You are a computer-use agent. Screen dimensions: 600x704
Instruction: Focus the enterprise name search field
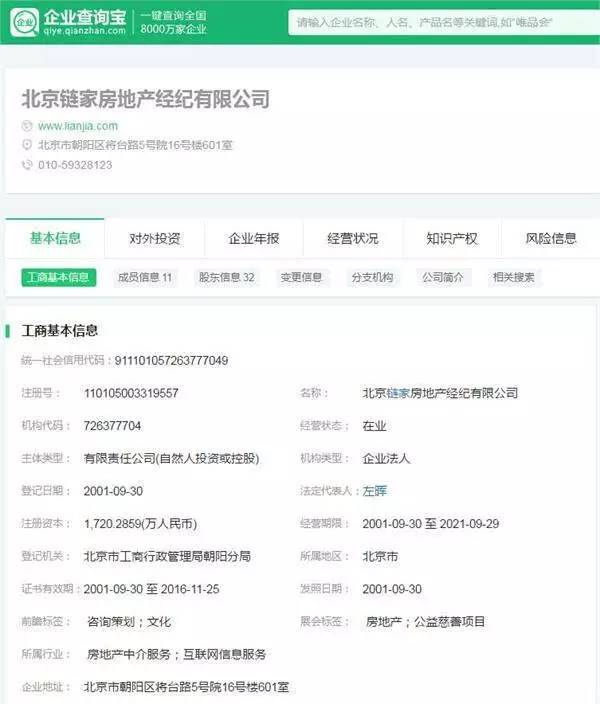point(444,22)
